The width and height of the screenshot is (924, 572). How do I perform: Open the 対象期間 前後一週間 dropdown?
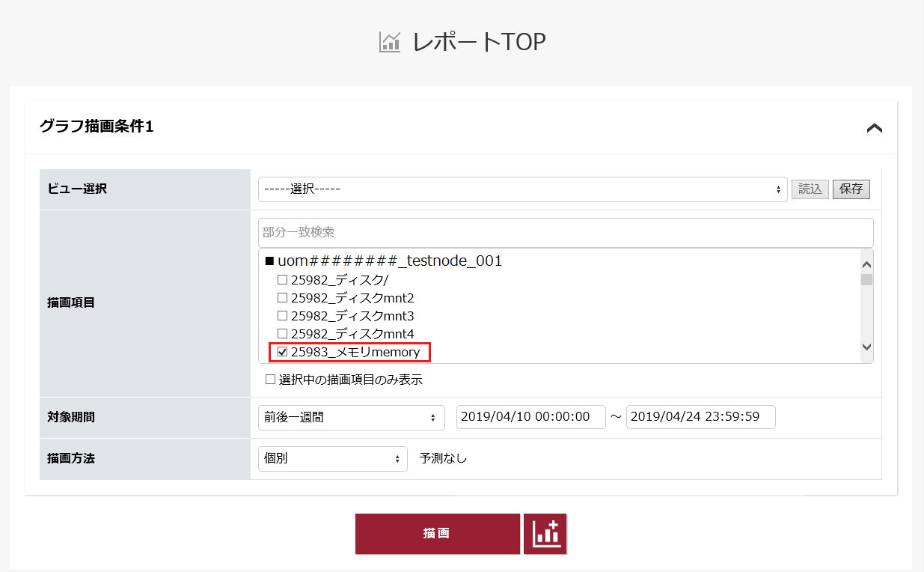point(351,417)
